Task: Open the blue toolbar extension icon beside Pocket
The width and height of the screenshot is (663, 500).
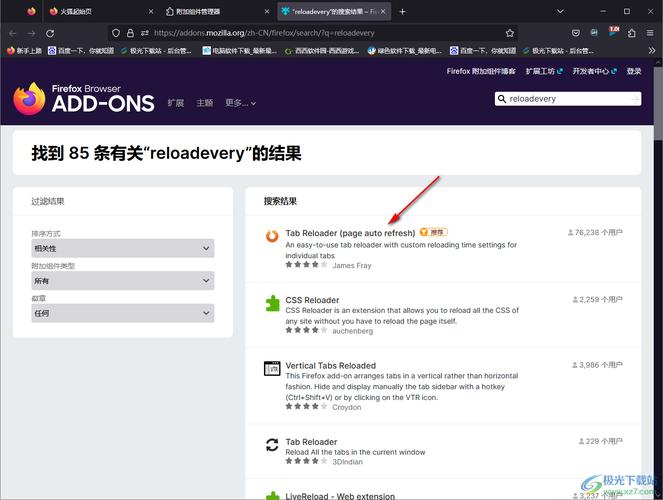Action: click(x=594, y=33)
